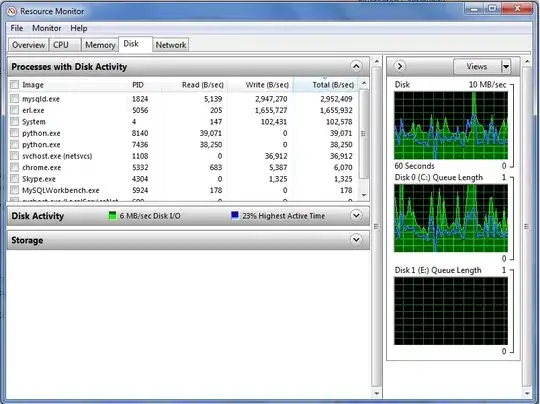Expand the Storage section
The image size is (540, 404).
click(x=356, y=239)
